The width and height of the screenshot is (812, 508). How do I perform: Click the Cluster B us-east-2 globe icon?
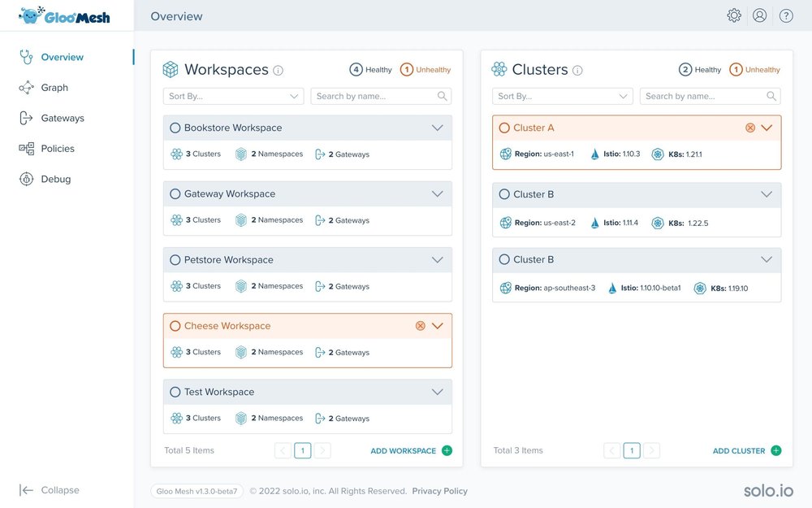(505, 223)
